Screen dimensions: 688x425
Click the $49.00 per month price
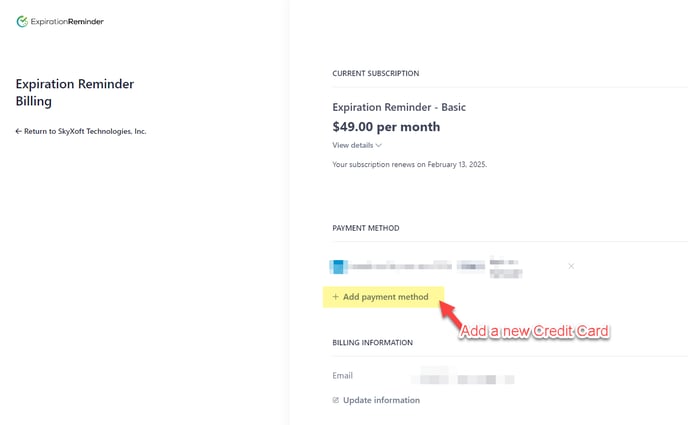click(x=386, y=127)
